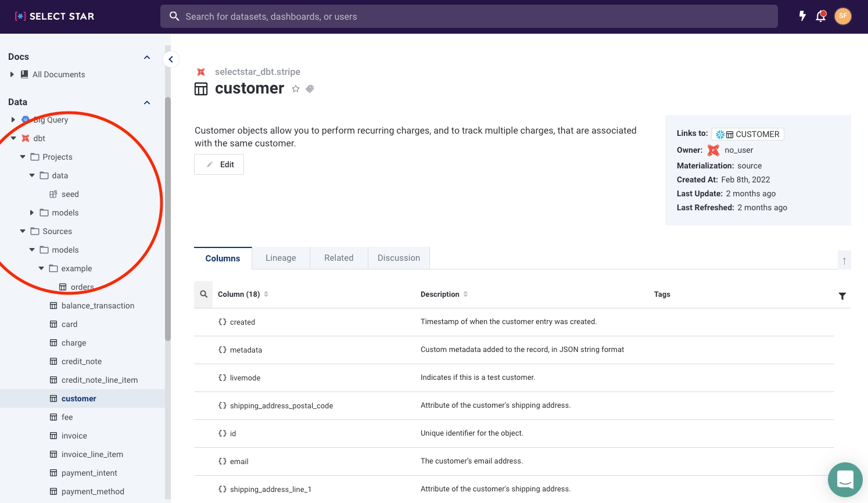The width and height of the screenshot is (868, 503).
Task: Click the search icon in columns table
Action: pos(204,294)
